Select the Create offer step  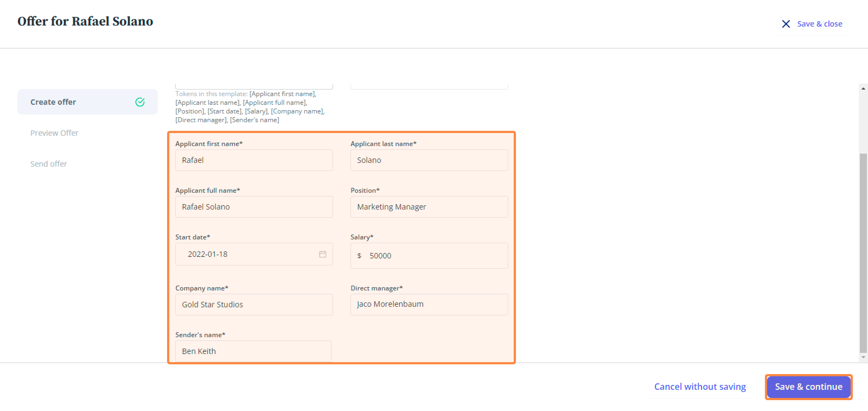88,102
